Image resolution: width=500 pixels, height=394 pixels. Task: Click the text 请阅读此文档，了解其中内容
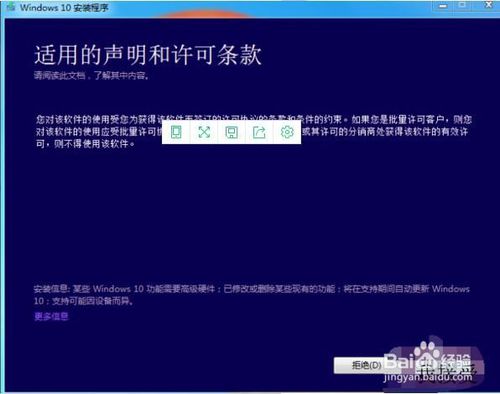[x=91, y=76]
